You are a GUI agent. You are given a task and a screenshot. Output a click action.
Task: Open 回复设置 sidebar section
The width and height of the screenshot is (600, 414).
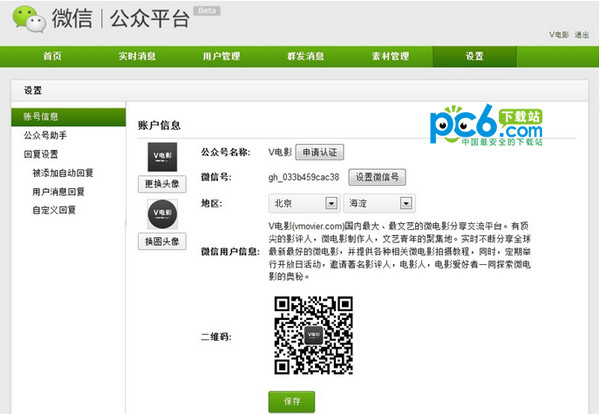(41, 154)
